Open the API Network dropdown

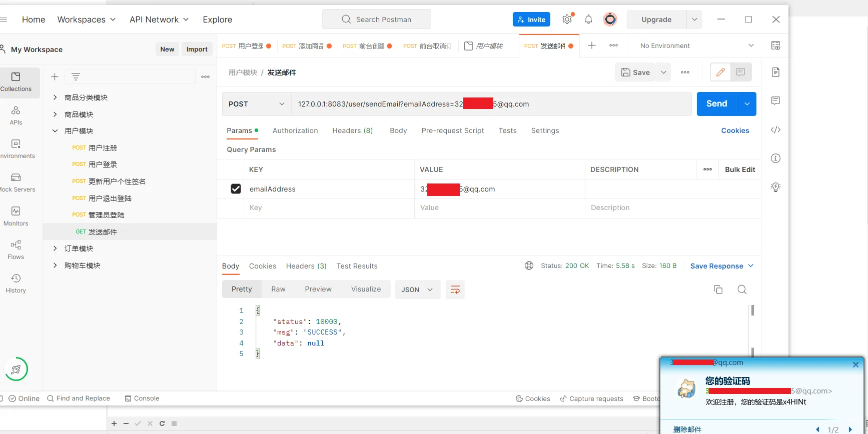(x=159, y=19)
